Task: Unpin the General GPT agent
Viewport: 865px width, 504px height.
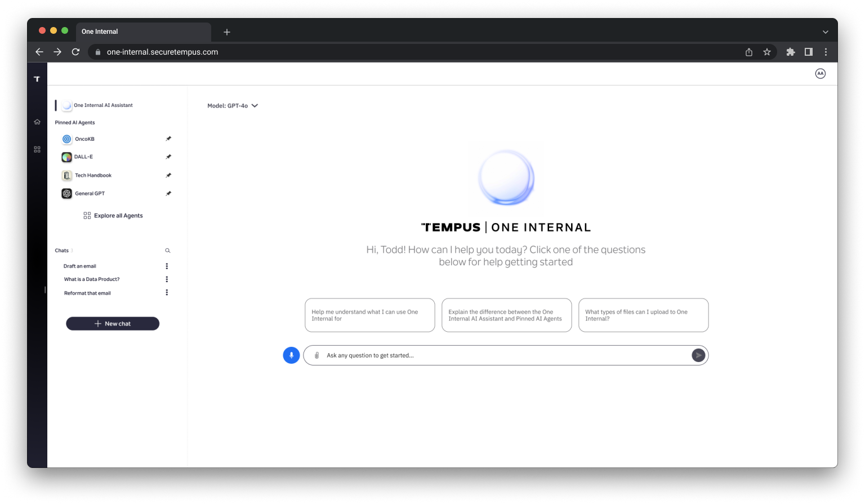Action: [x=168, y=193]
